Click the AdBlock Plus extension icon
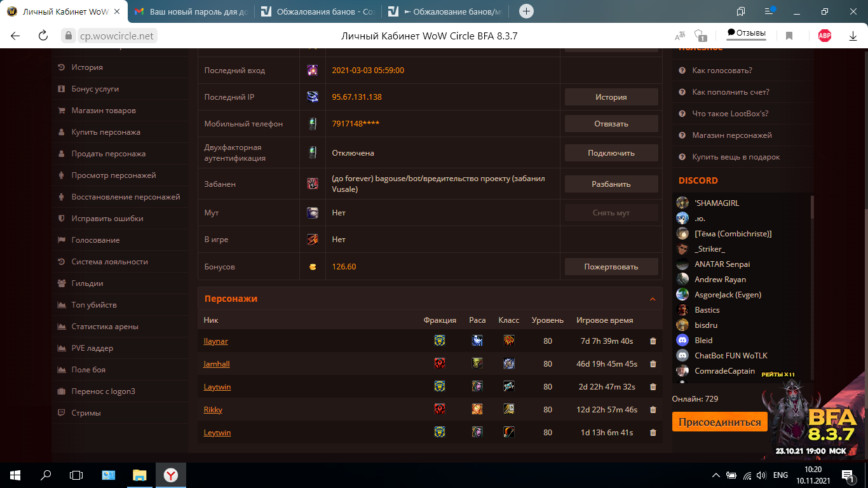 pos(824,36)
